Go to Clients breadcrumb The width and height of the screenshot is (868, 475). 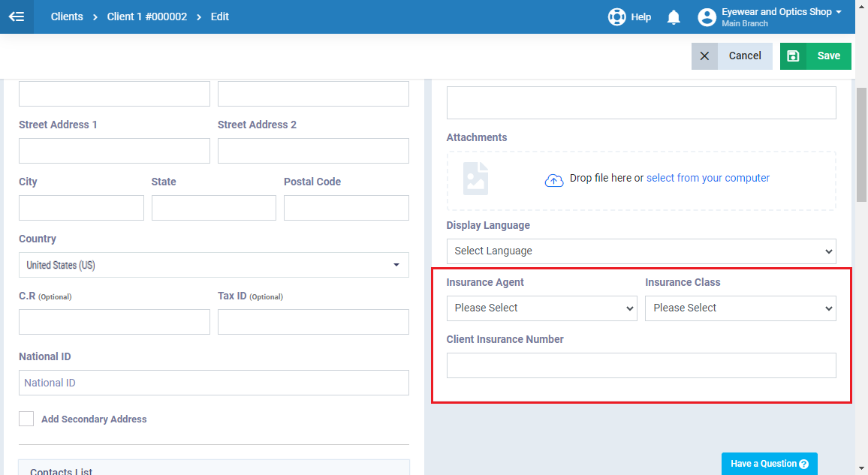click(67, 17)
